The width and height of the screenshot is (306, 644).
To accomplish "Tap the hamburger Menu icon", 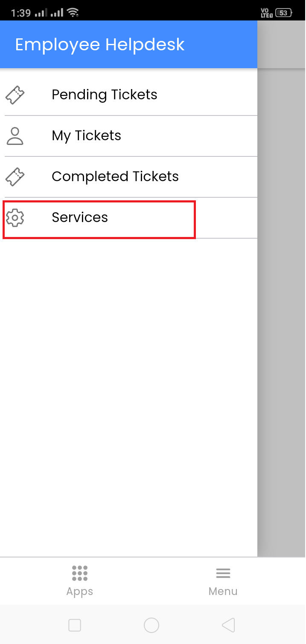I will point(223,573).
